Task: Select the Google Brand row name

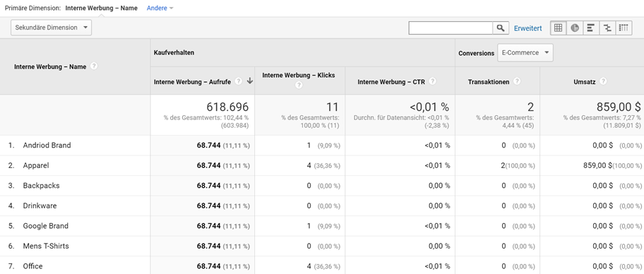Action: coord(46,225)
